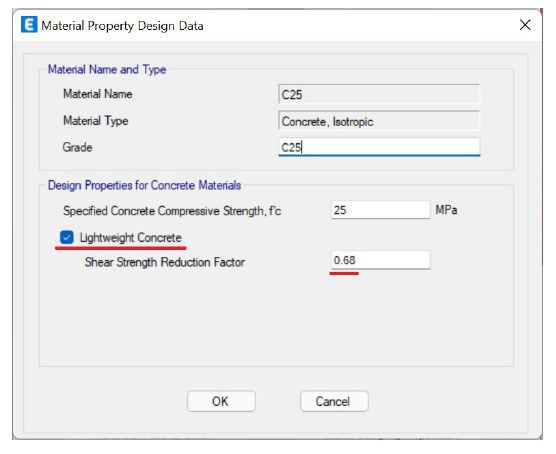The width and height of the screenshot is (556, 454).
Task: Click the Material Name and Type heading
Action: (x=107, y=70)
